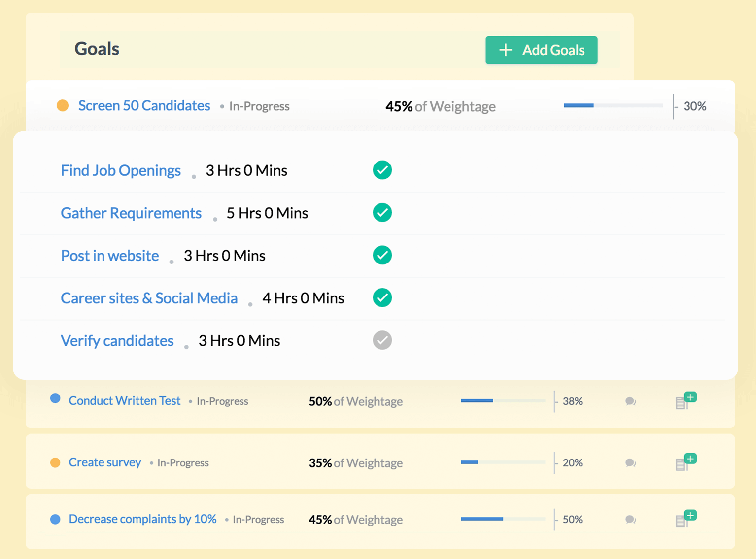The width and height of the screenshot is (756, 559).
Task: Mark Verify candidates as completed
Action: pyautogui.click(x=382, y=340)
